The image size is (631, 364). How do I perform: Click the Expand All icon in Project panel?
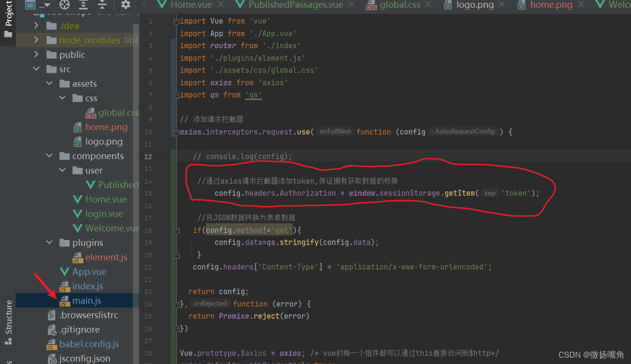pos(83,5)
